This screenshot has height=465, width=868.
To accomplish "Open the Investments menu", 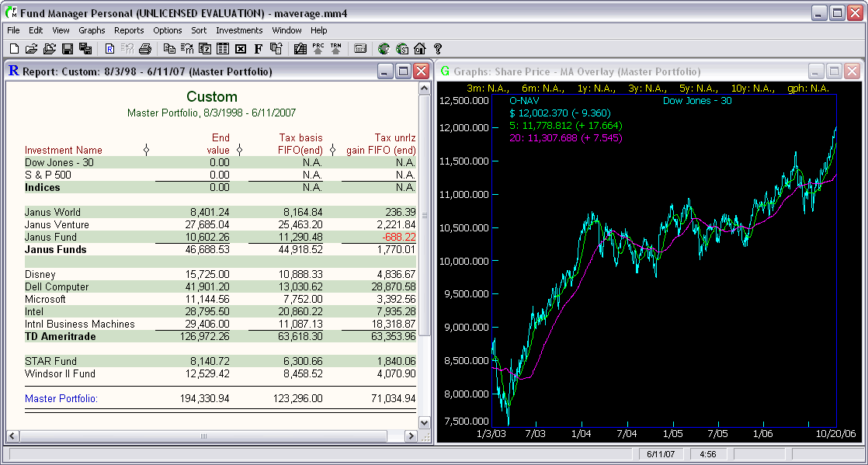I will 239,30.
